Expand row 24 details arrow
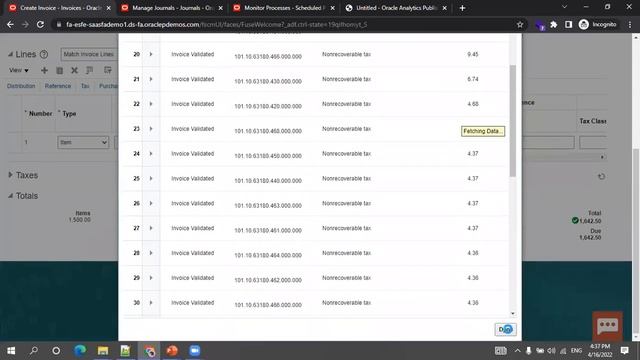 [x=151, y=154]
